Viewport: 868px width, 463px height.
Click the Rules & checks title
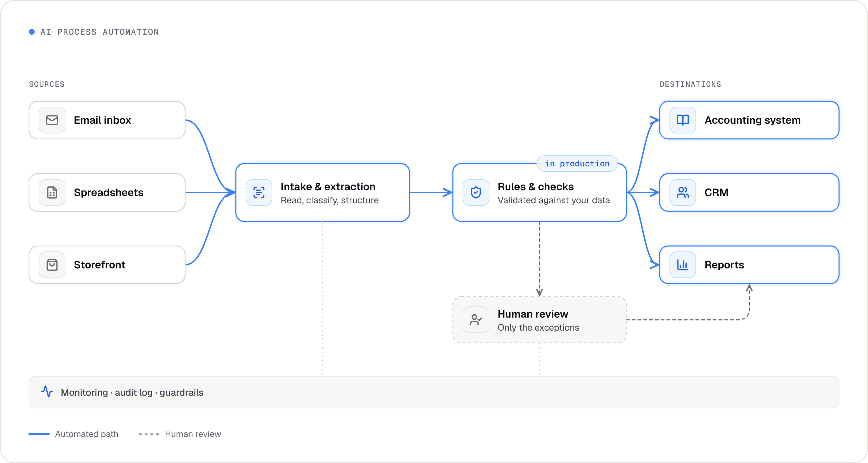(536, 187)
